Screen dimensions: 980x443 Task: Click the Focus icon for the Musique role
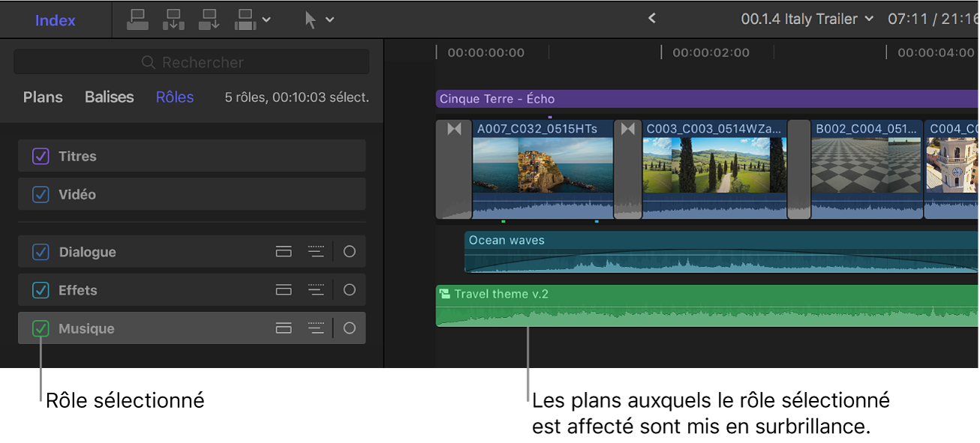click(316, 328)
